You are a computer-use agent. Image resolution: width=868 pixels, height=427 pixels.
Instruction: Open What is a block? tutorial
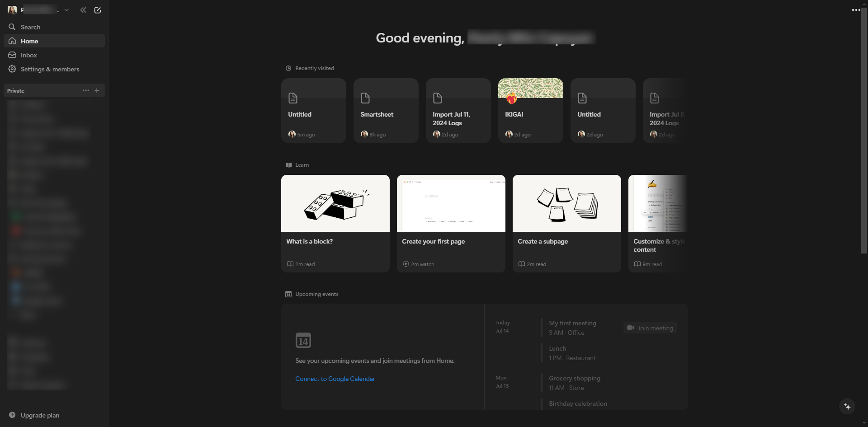click(x=335, y=224)
